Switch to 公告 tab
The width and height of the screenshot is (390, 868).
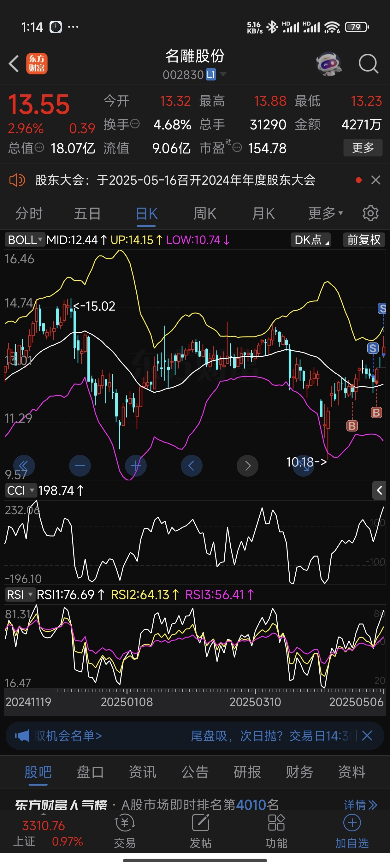point(195,772)
